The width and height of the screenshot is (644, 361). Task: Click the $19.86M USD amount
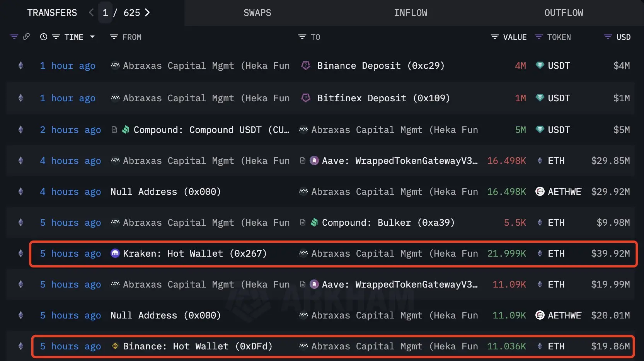[x=610, y=346]
